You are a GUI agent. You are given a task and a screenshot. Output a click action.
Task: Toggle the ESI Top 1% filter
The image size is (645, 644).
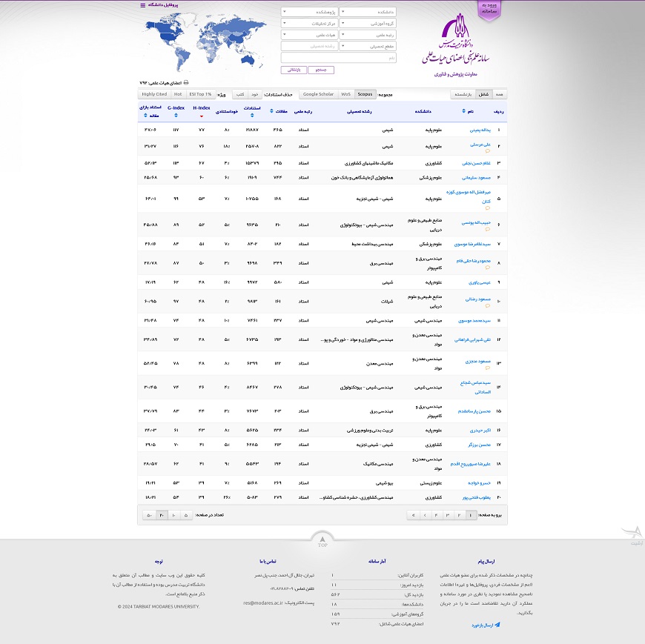click(200, 95)
